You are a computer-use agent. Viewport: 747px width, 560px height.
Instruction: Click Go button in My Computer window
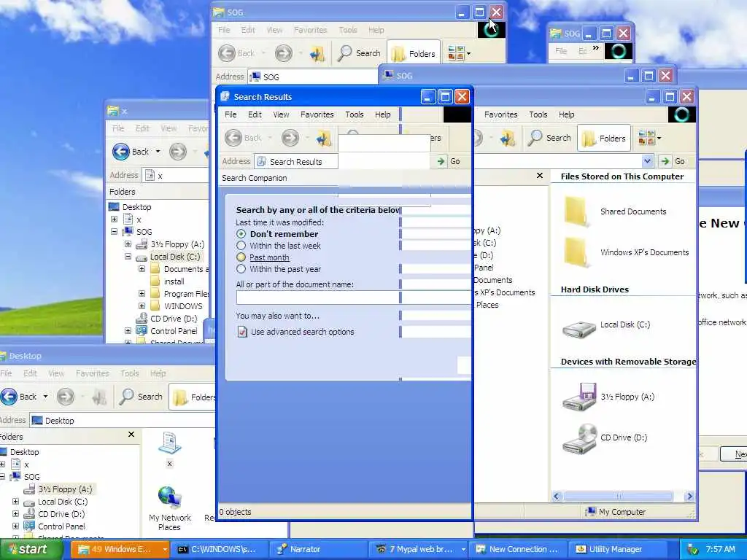pyautogui.click(x=673, y=161)
